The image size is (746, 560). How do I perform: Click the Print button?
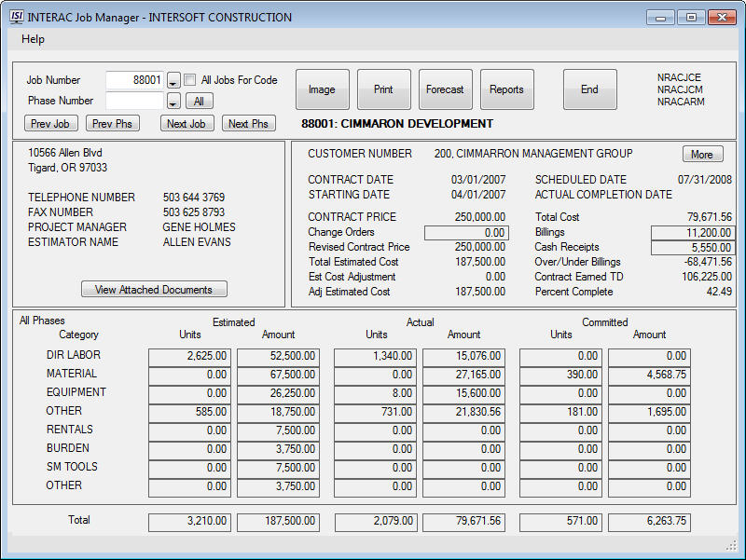click(383, 89)
